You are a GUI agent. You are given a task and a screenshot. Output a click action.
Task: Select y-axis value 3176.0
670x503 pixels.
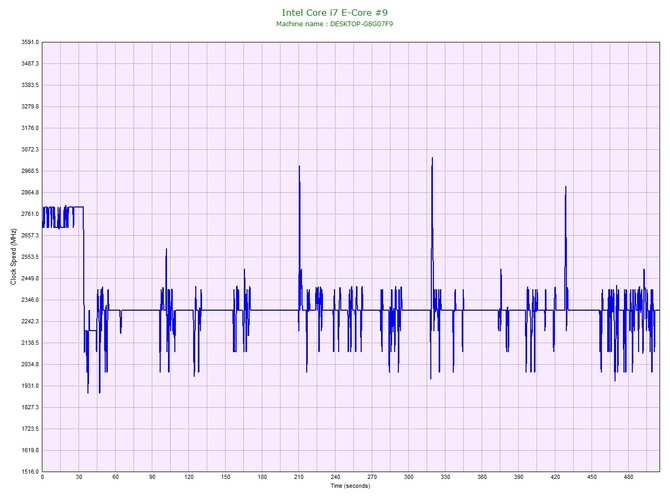30,128
